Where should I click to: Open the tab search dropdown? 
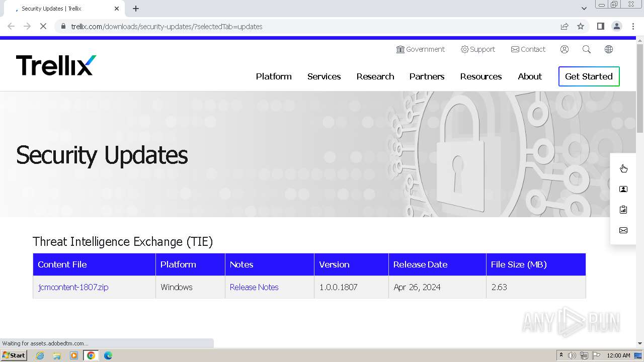coord(584,9)
